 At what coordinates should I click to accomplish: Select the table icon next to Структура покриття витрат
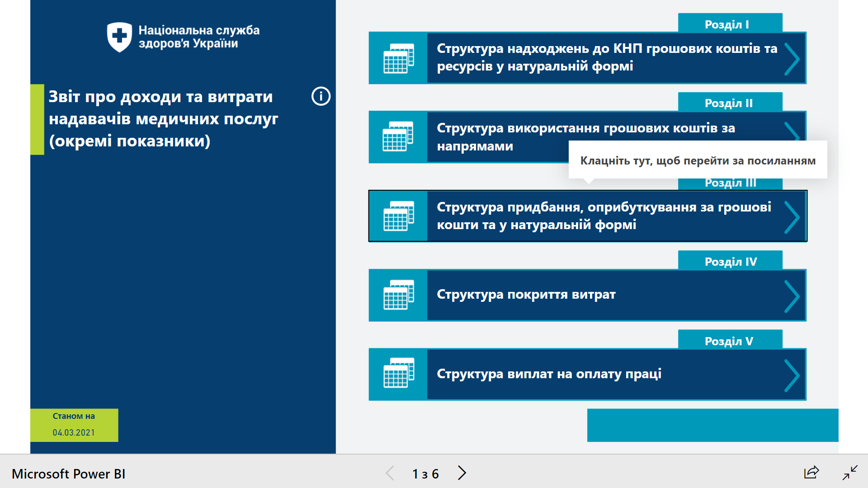pyautogui.click(x=398, y=295)
